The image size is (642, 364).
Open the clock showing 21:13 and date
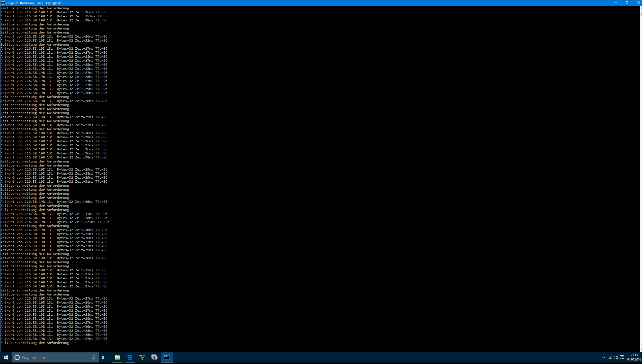634,357
